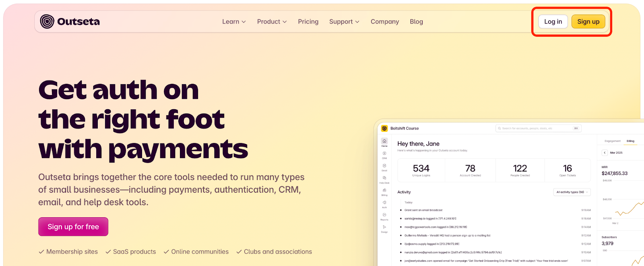Click the yellow Sign up button
The width and height of the screenshot is (644, 266).
click(x=588, y=21)
